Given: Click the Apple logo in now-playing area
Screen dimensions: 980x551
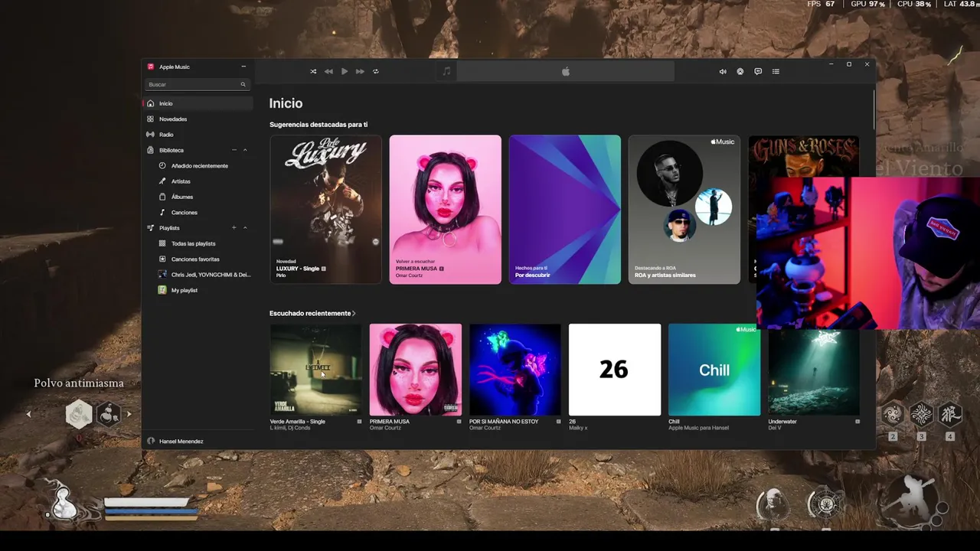Looking at the screenshot, I should pyautogui.click(x=566, y=71).
